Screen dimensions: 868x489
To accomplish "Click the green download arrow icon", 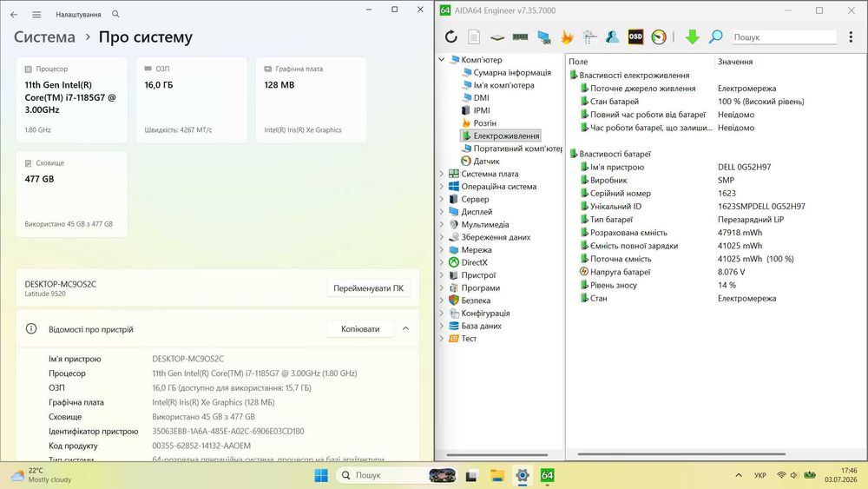I will coord(692,37).
